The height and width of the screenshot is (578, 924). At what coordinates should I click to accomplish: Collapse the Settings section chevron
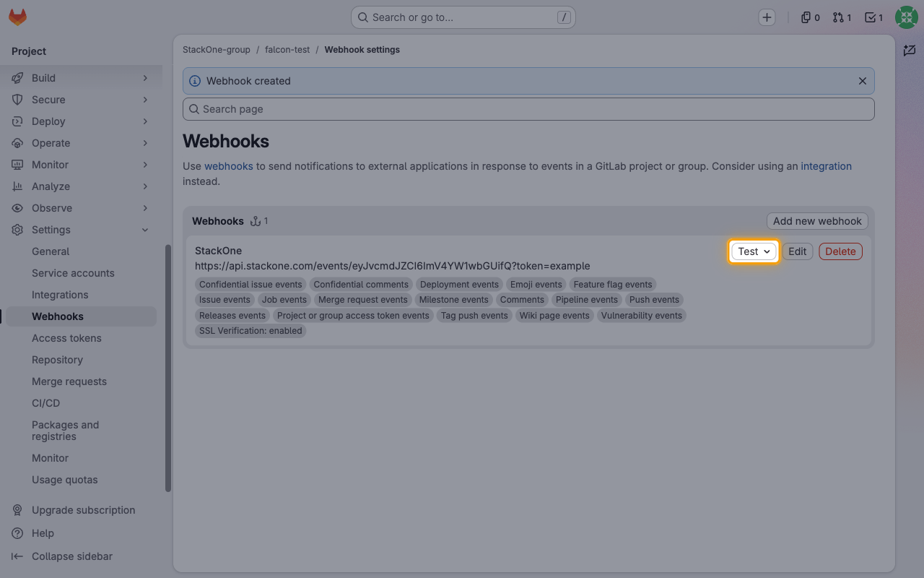(x=145, y=230)
